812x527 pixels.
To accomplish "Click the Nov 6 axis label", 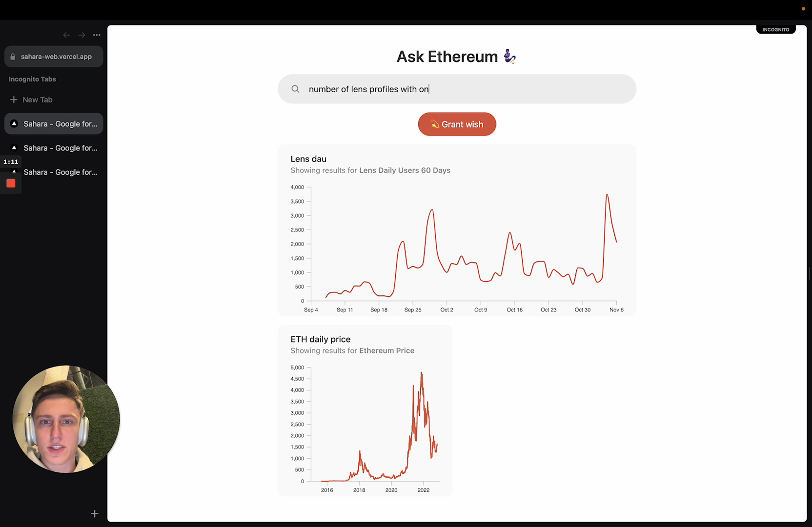I will click(616, 310).
